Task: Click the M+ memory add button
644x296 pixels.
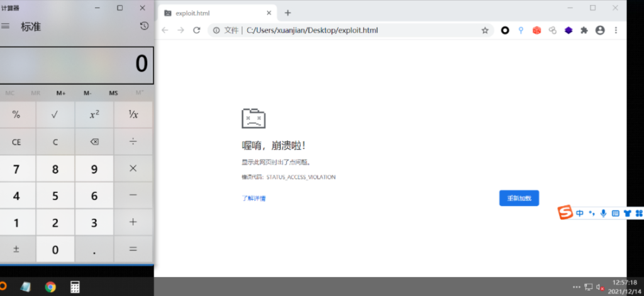Action: [61, 93]
